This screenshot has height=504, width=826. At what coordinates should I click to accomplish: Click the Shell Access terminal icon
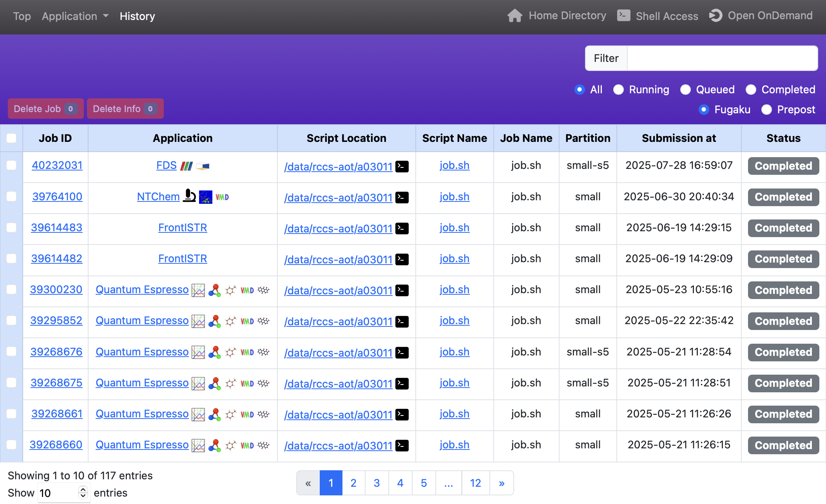pyautogui.click(x=623, y=16)
